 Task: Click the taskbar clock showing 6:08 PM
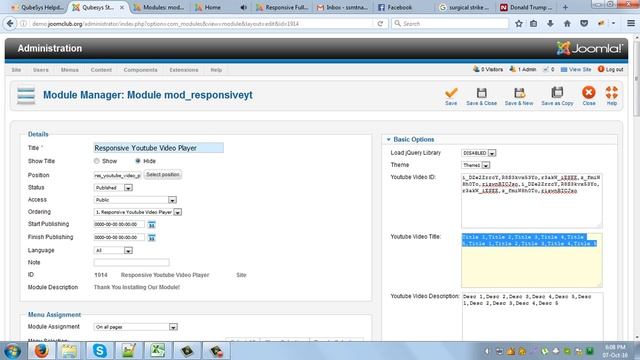[x=615, y=351]
